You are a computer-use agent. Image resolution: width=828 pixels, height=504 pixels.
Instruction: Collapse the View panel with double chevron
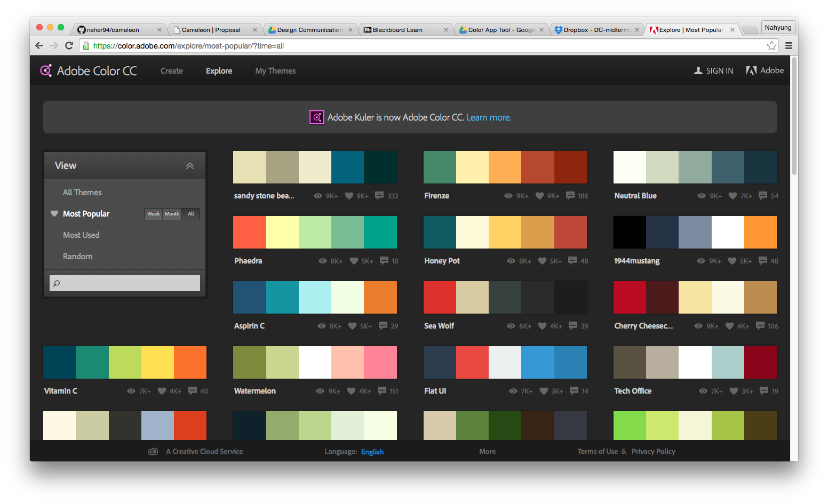189,166
